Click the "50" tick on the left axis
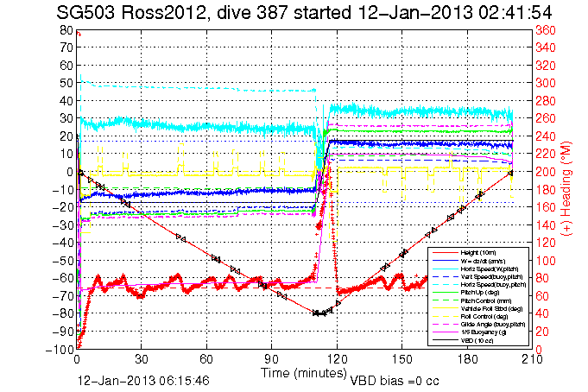Image resolution: width=588 pixels, height=392 pixels. 66,83
